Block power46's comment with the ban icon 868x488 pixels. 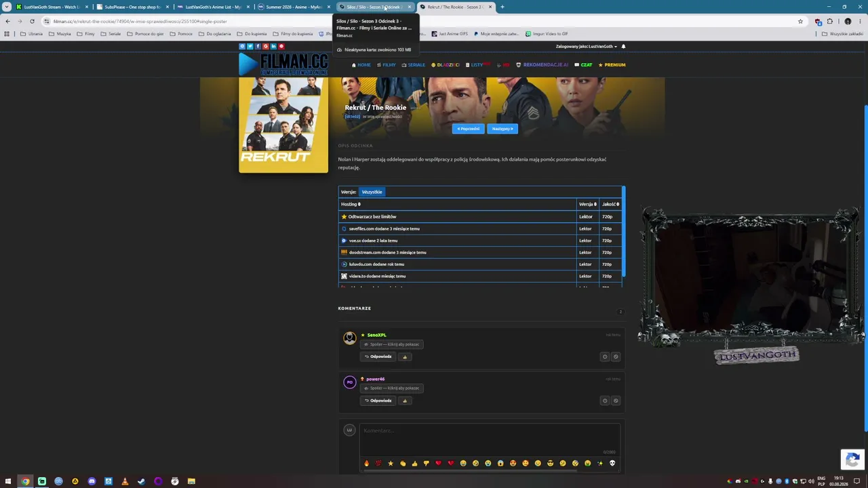point(616,401)
